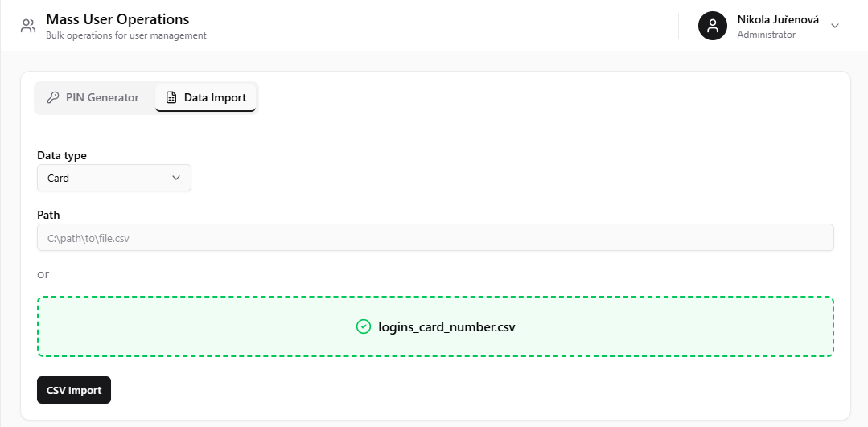Click the Administrator role text
The width and height of the screenshot is (868, 427).
[x=766, y=35]
